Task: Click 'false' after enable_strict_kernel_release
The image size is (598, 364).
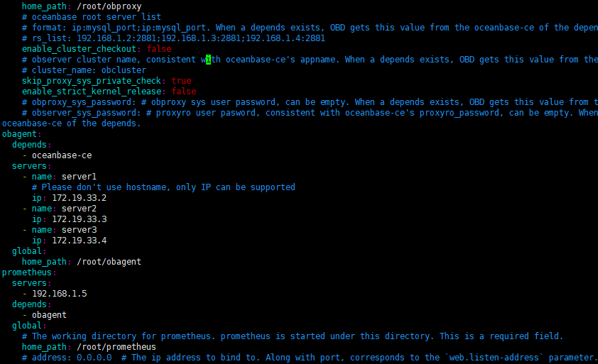Action: [x=184, y=92]
